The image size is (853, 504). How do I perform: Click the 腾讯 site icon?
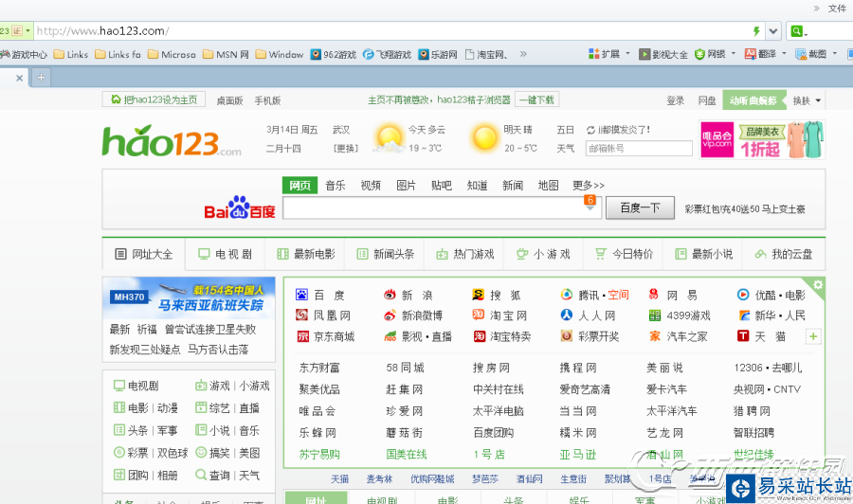pyautogui.click(x=567, y=295)
